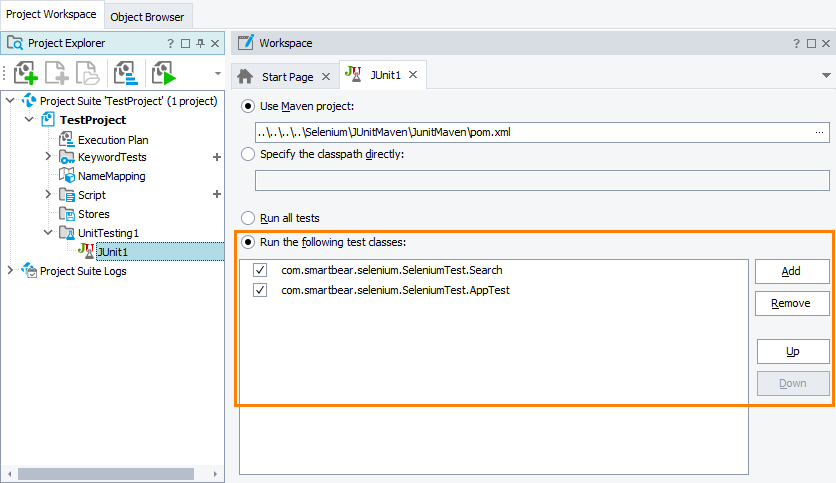
Task: Click the Run Project Suite toolbar icon
Action: coord(162,73)
